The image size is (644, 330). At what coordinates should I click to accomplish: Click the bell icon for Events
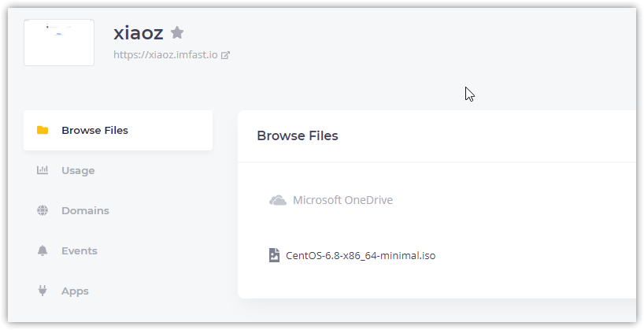tap(43, 250)
